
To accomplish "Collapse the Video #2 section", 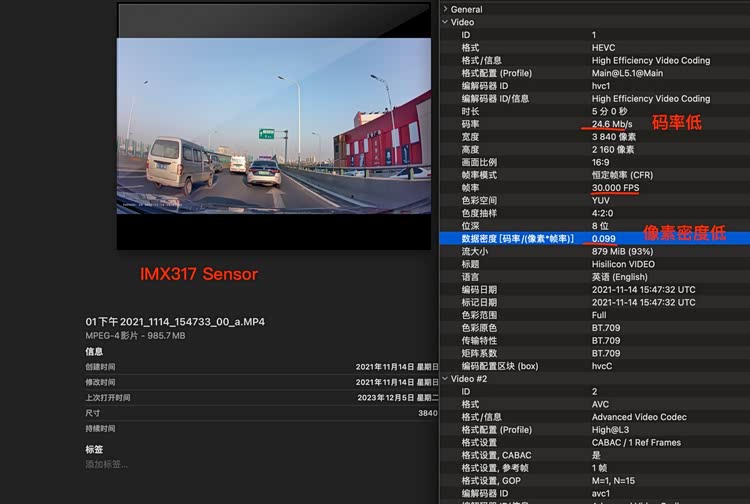I will point(444,379).
